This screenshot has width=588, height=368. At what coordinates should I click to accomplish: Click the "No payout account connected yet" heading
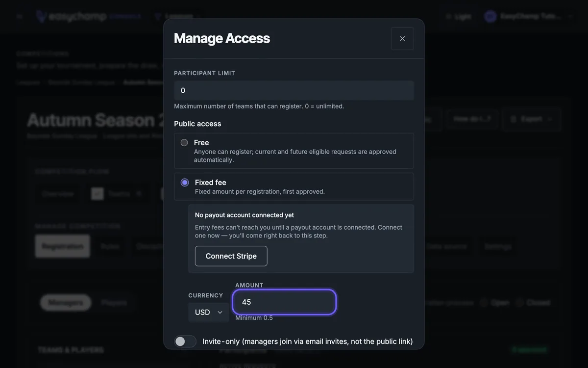(245, 215)
